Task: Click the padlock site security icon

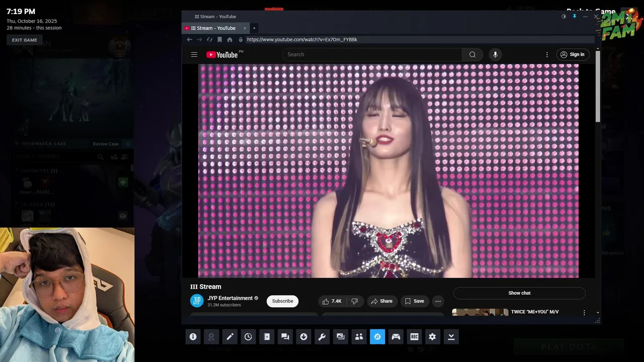Action: click(240, 39)
